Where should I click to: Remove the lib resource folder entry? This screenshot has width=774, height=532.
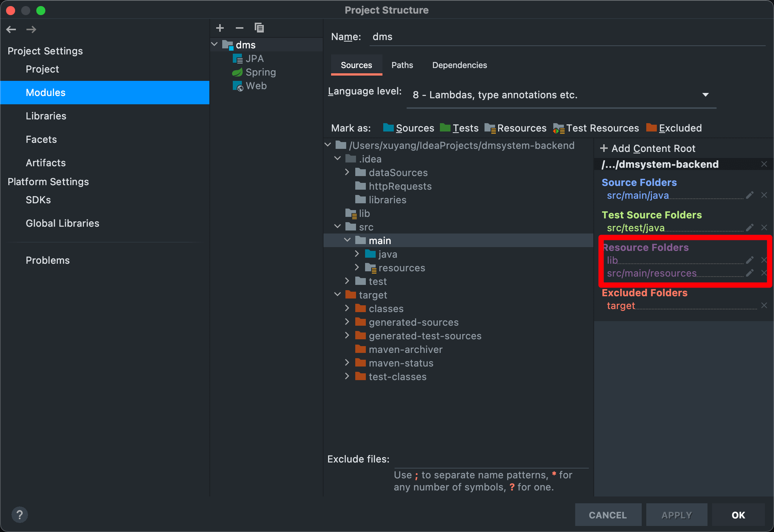coord(764,260)
